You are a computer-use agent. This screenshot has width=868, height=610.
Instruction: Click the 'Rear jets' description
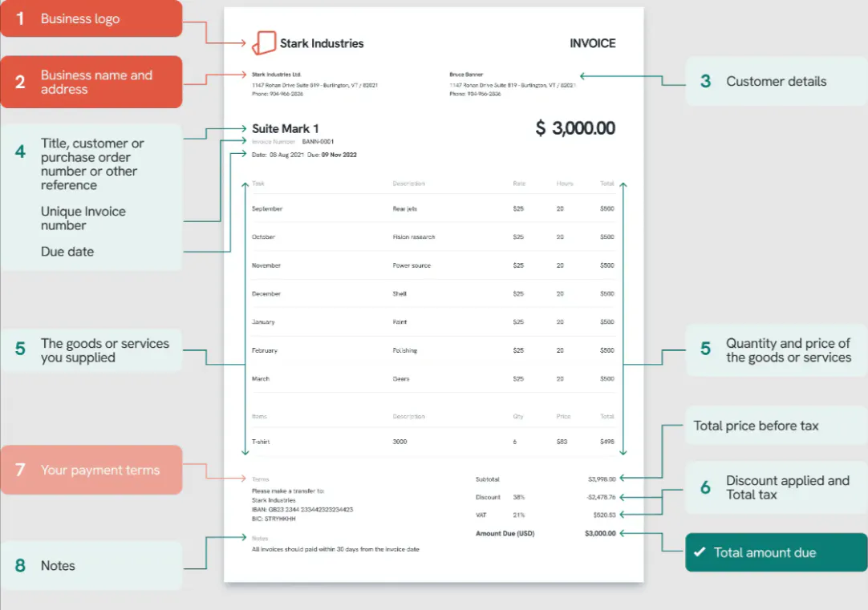click(x=404, y=209)
